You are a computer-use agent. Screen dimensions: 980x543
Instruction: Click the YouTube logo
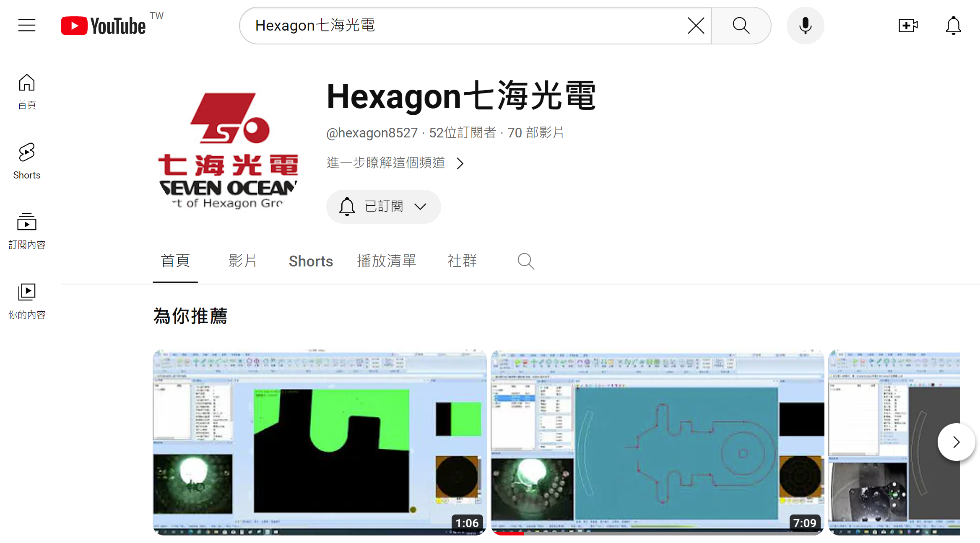tap(103, 26)
